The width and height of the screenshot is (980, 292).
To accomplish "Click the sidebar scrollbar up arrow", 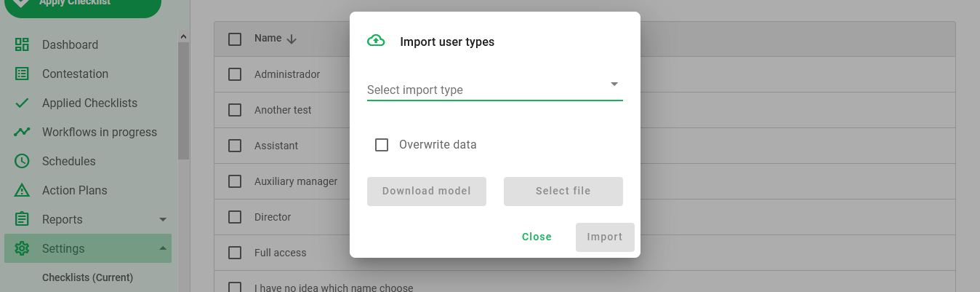I will pos(183,36).
